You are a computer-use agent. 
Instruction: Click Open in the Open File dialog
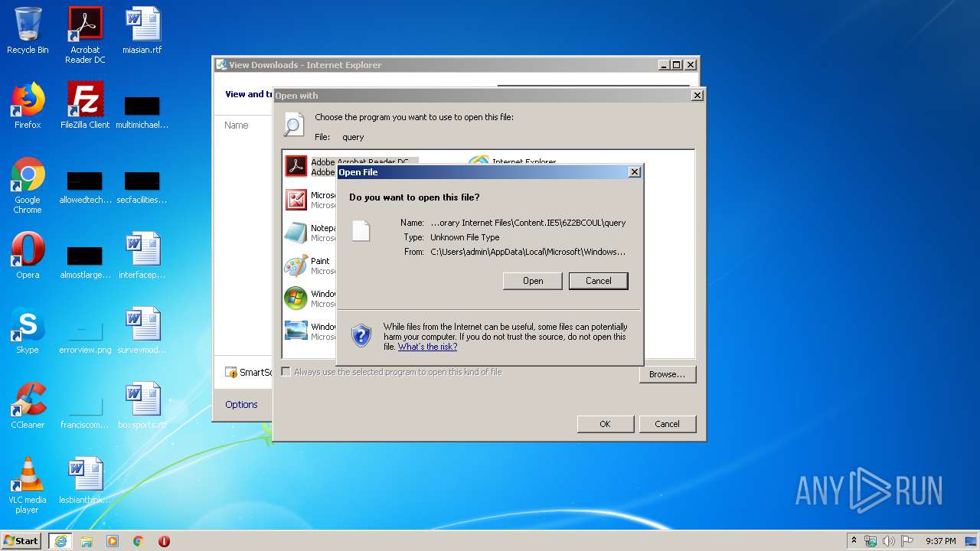pos(533,281)
